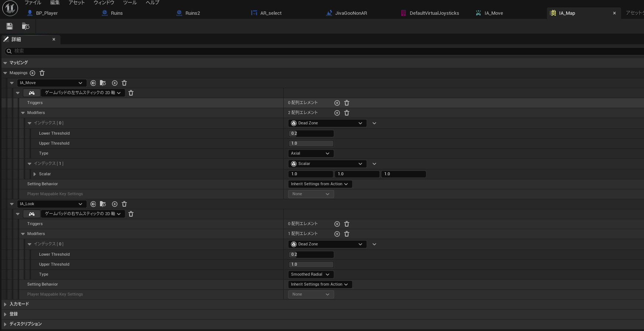Delete all Mappings with trash icon
The image size is (644, 331).
42,73
